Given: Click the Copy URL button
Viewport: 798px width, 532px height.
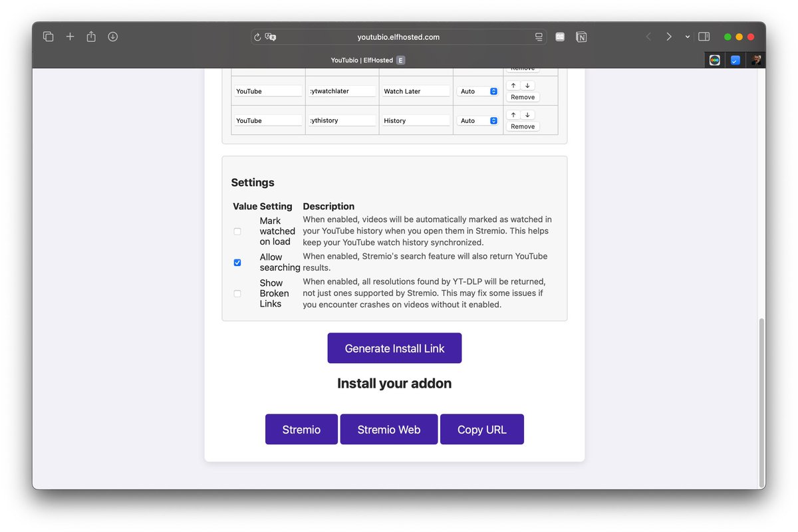Looking at the screenshot, I should [482, 429].
